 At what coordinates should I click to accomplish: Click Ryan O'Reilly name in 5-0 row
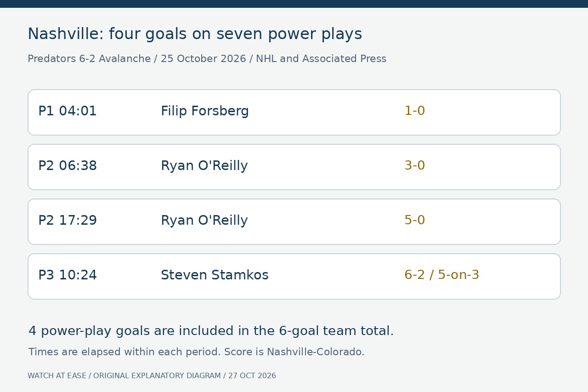click(204, 221)
